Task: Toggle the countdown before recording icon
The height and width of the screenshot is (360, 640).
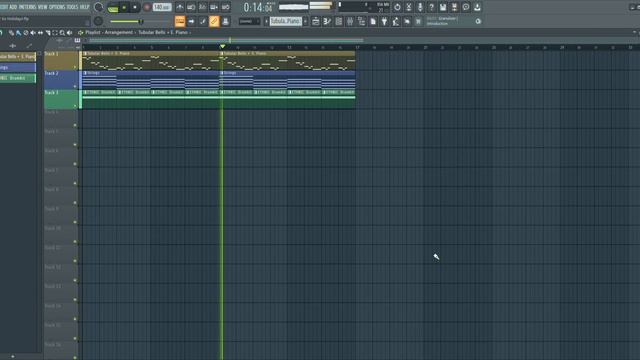Action: [x=202, y=7]
